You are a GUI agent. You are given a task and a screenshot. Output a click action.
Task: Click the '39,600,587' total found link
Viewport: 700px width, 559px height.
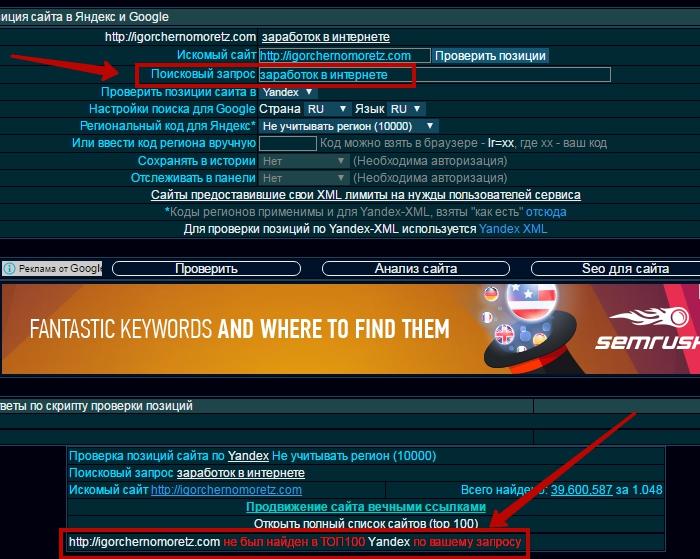pyautogui.click(x=581, y=490)
